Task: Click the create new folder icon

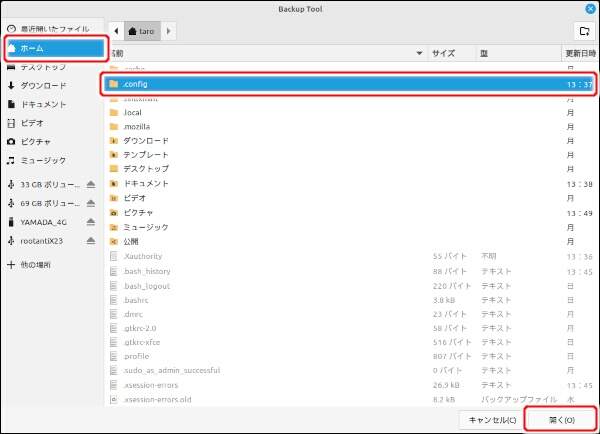Action: coord(585,31)
